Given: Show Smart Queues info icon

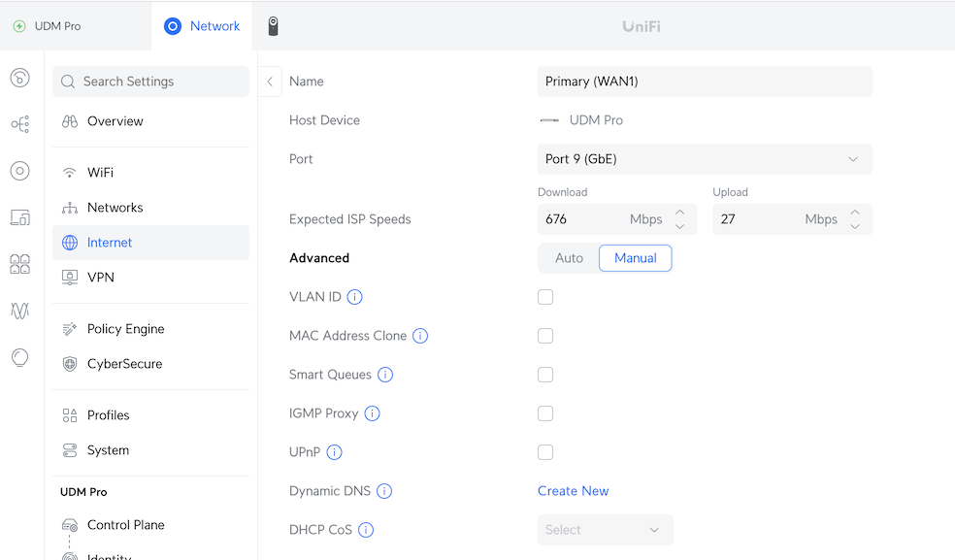Looking at the screenshot, I should click(x=385, y=375).
